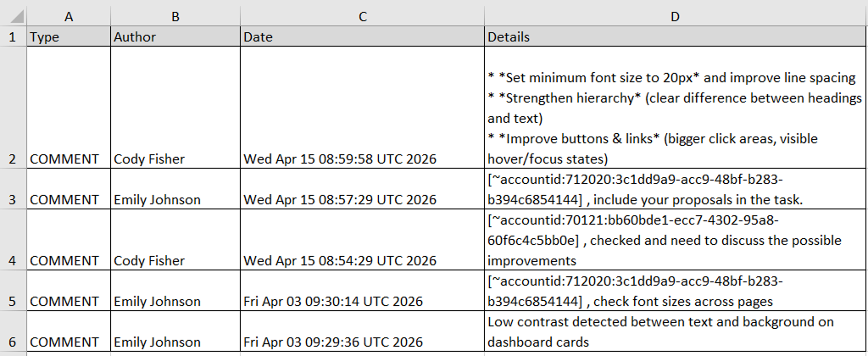Select Emily Johnson cell in row 3

(x=175, y=189)
